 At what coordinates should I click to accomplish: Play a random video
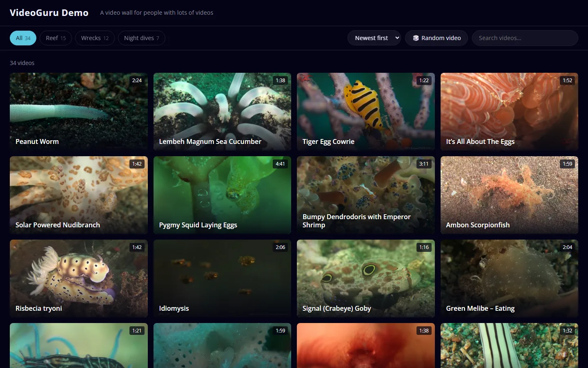(x=437, y=38)
